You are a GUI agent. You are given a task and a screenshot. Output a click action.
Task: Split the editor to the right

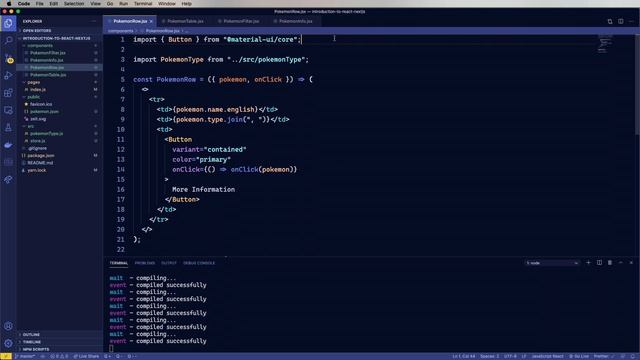pos(620,21)
